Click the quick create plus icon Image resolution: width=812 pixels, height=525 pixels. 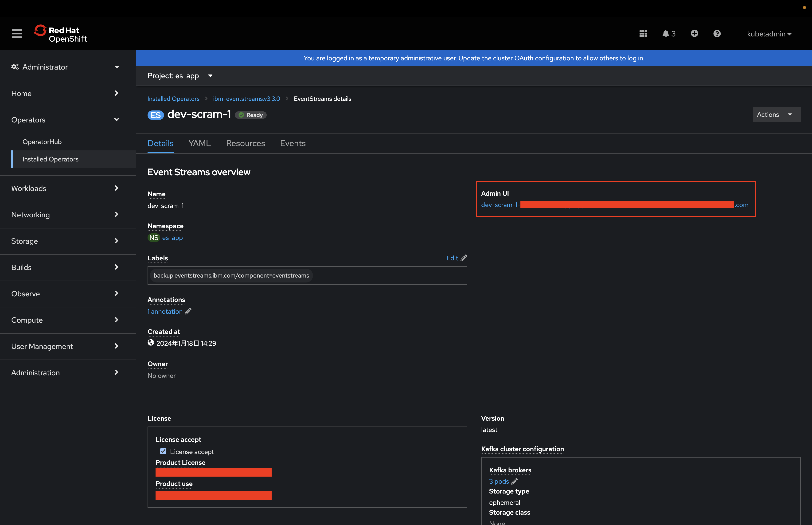click(694, 33)
